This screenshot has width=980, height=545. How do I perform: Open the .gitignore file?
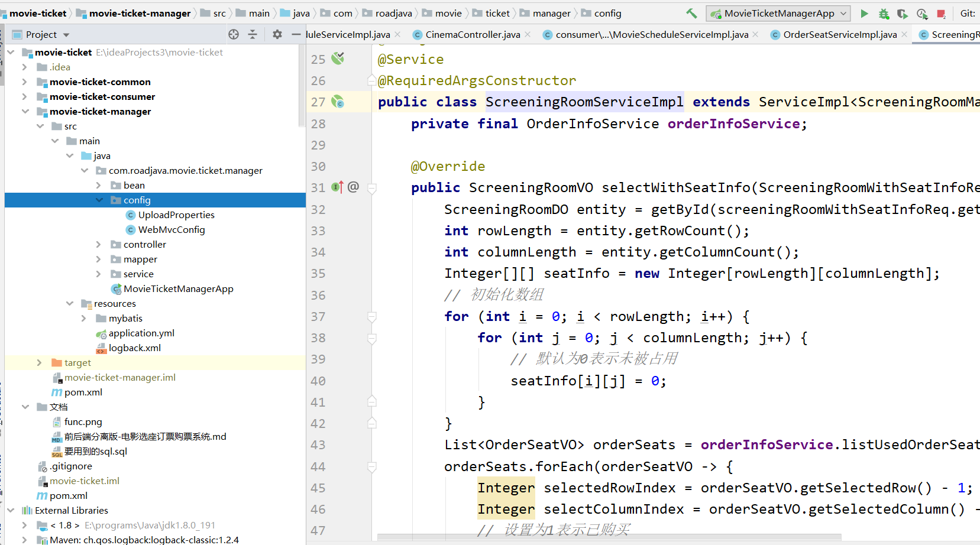[70, 466]
